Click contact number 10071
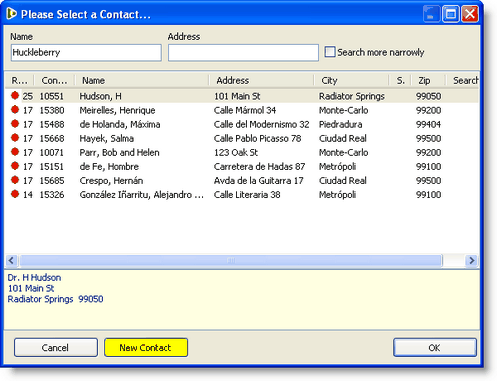The image size is (497, 381). click(52, 152)
